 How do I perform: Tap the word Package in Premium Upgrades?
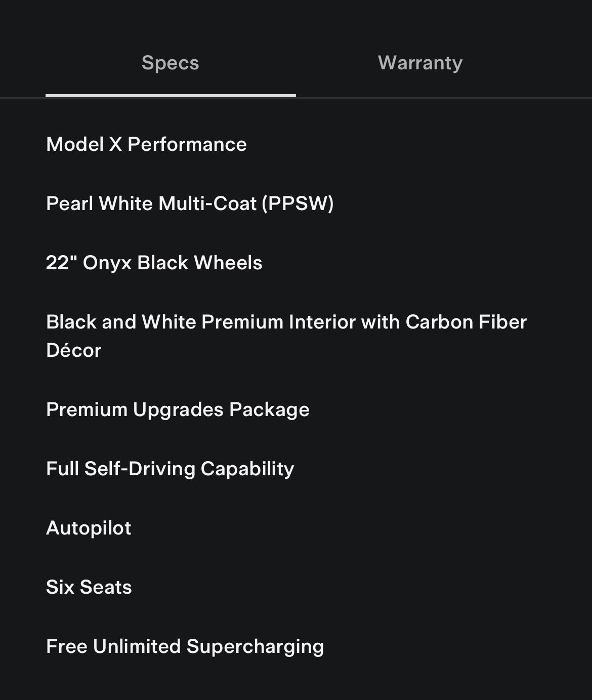pyautogui.click(x=269, y=409)
